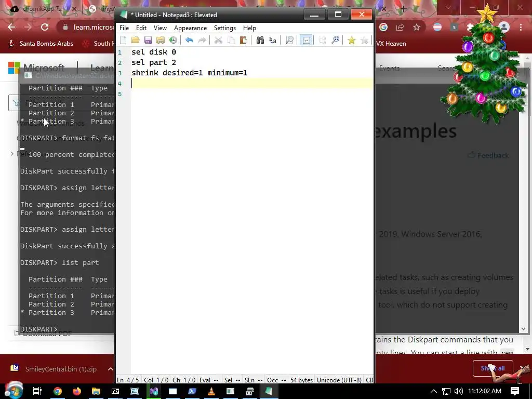The image size is (532, 399).
Task: Click Show all downloads button
Action: pos(493,368)
